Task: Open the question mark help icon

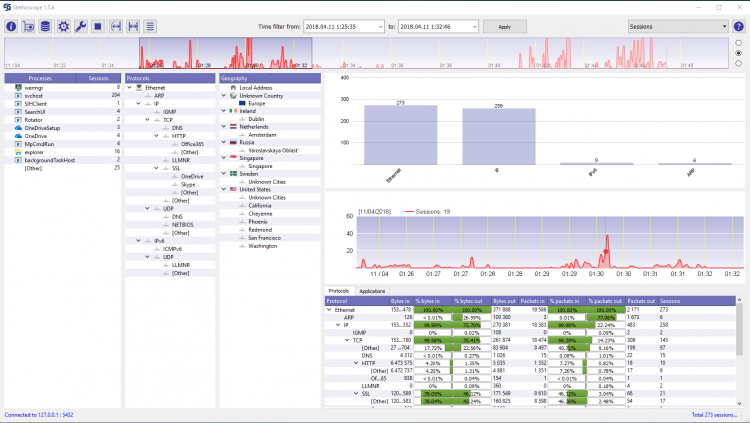Action: [x=739, y=26]
